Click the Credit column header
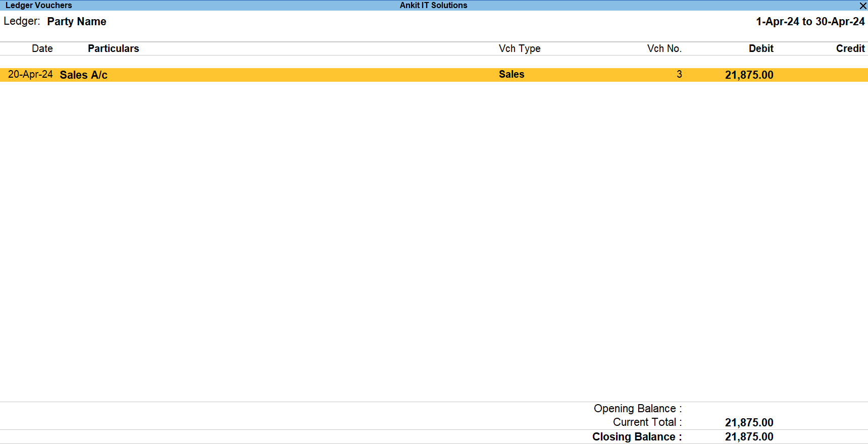This screenshot has height=444, width=868. coord(850,48)
